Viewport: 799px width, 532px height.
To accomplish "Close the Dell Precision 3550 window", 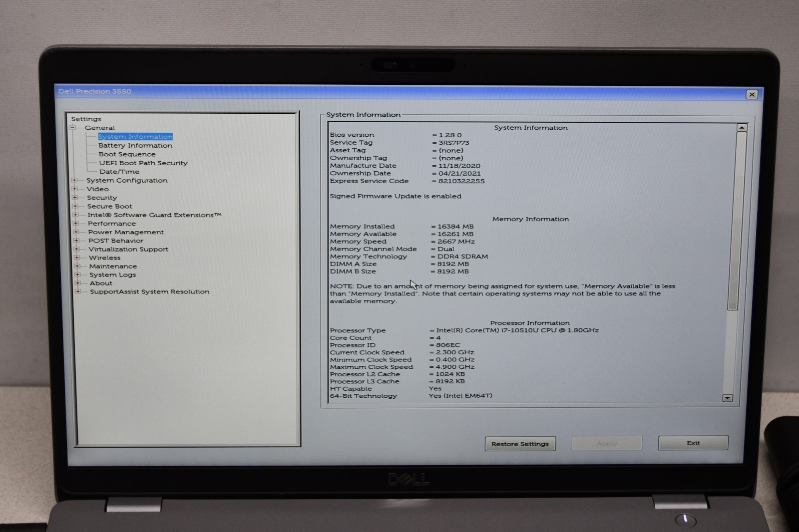I will [752, 94].
